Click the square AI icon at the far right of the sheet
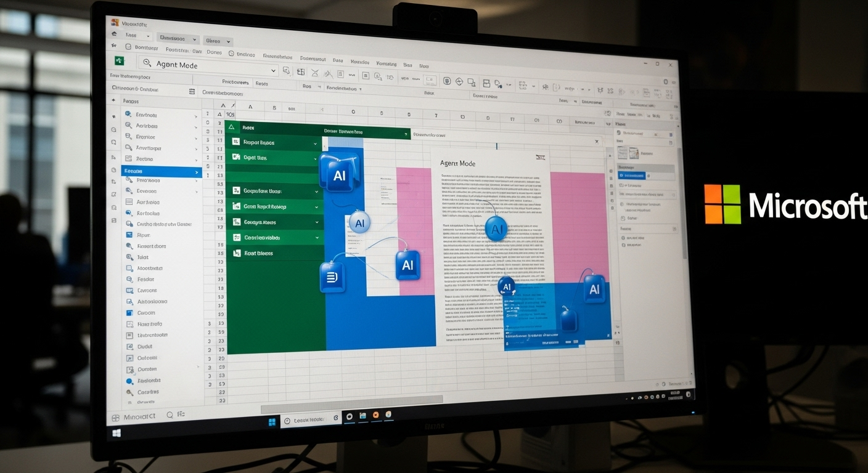Screen dimensions: 868x473 pyautogui.click(x=594, y=289)
